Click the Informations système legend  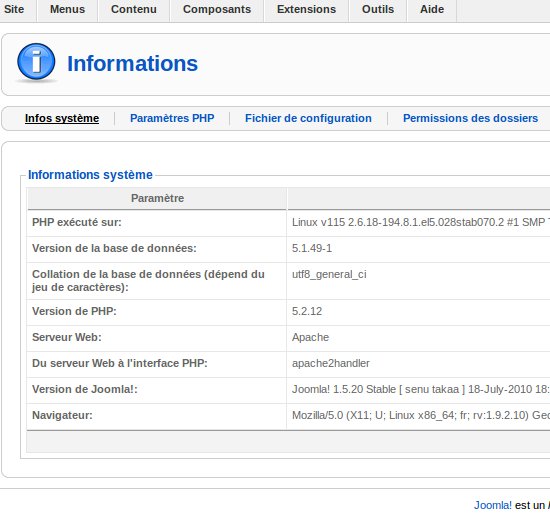pyautogui.click(x=90, y=175)
